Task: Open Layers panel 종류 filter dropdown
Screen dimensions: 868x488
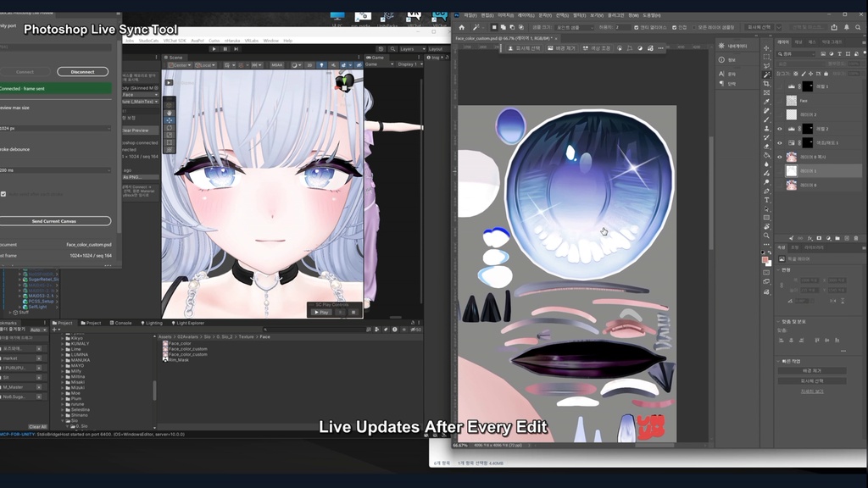Action: 797,53
